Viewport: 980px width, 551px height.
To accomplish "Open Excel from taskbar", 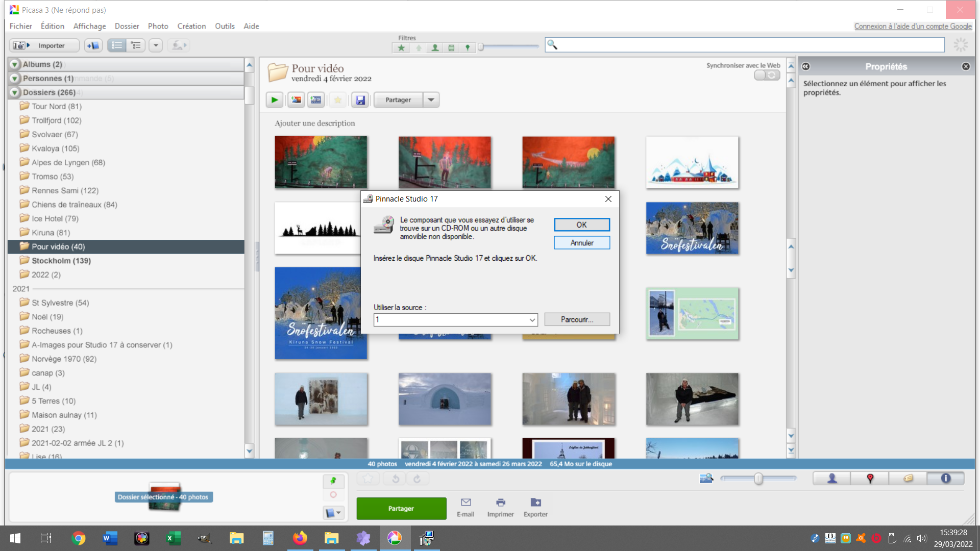I will point(174,538).
